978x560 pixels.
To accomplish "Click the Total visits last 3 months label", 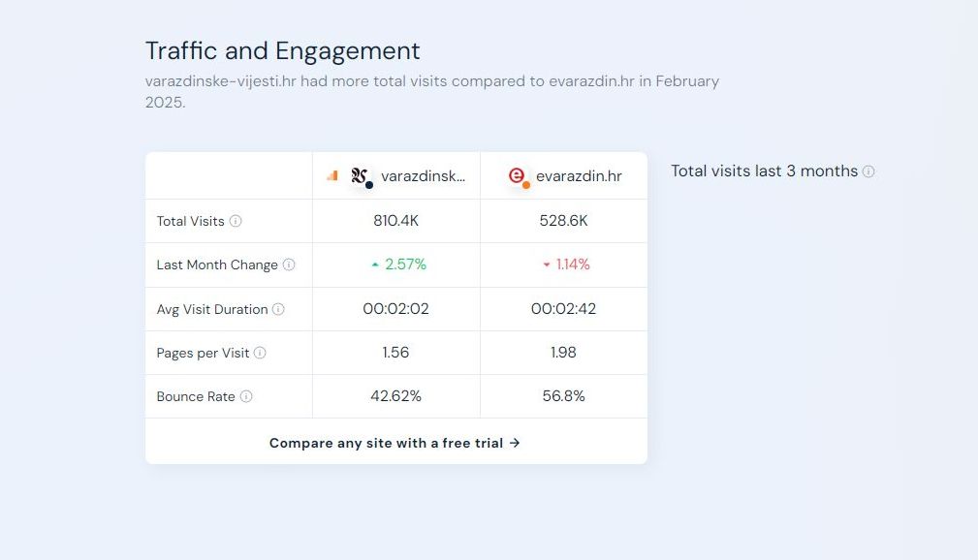I will [x=764, y=171].
